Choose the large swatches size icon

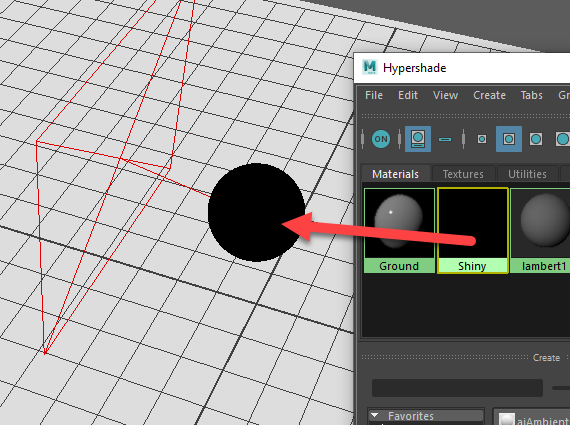pos(536,139)
